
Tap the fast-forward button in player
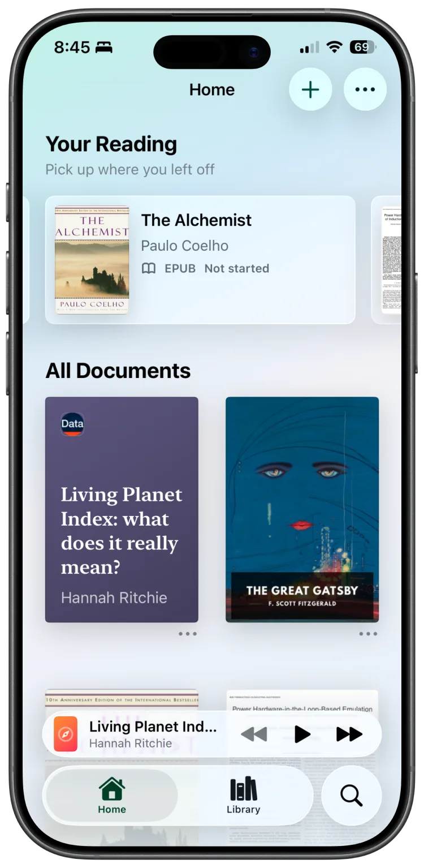coord(349,734)
